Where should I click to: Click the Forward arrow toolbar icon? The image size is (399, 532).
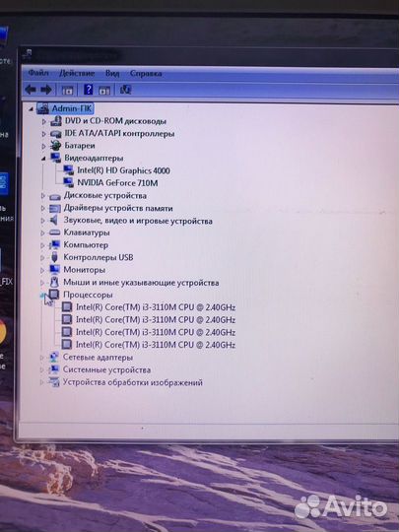[x=46, y=90]
